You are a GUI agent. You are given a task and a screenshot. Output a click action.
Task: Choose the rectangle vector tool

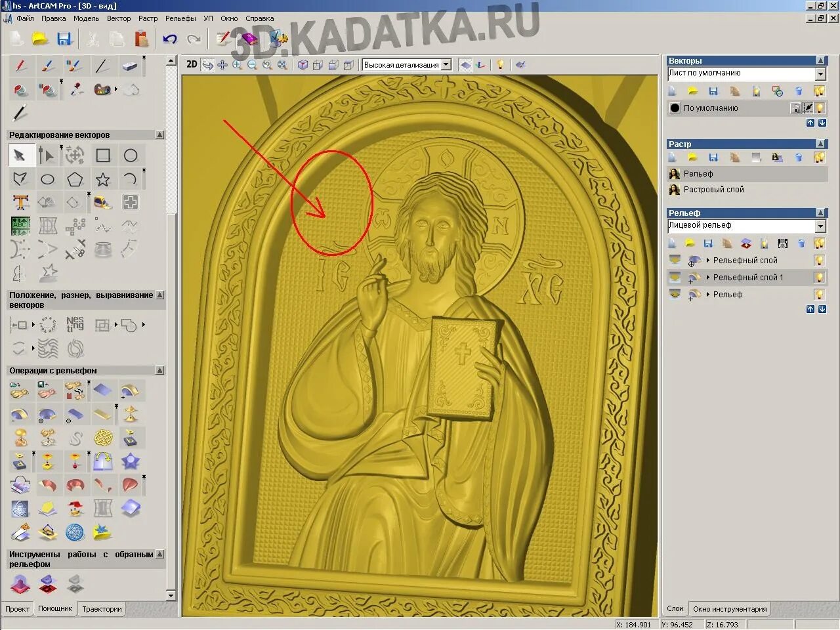tap(103, 156)
